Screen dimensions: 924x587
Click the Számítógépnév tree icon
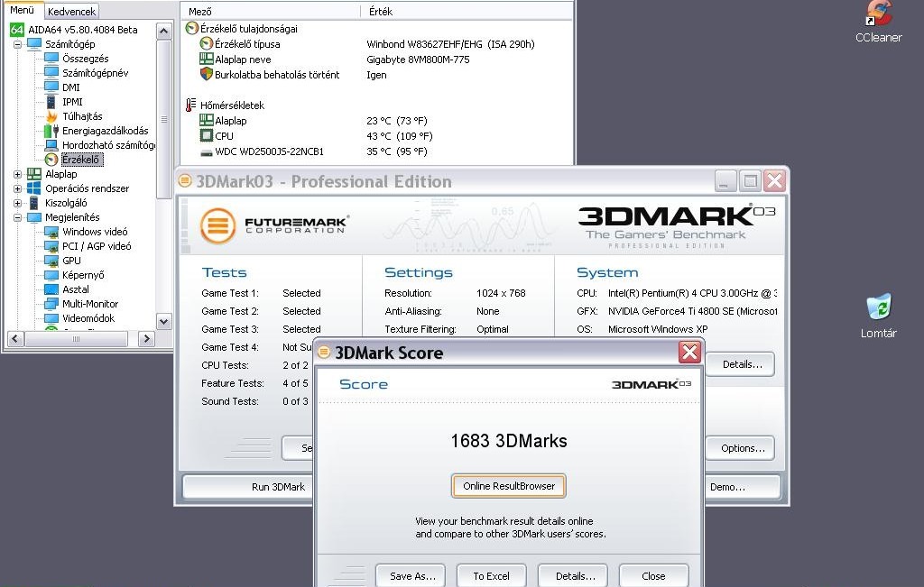click(x=51, y=73)
